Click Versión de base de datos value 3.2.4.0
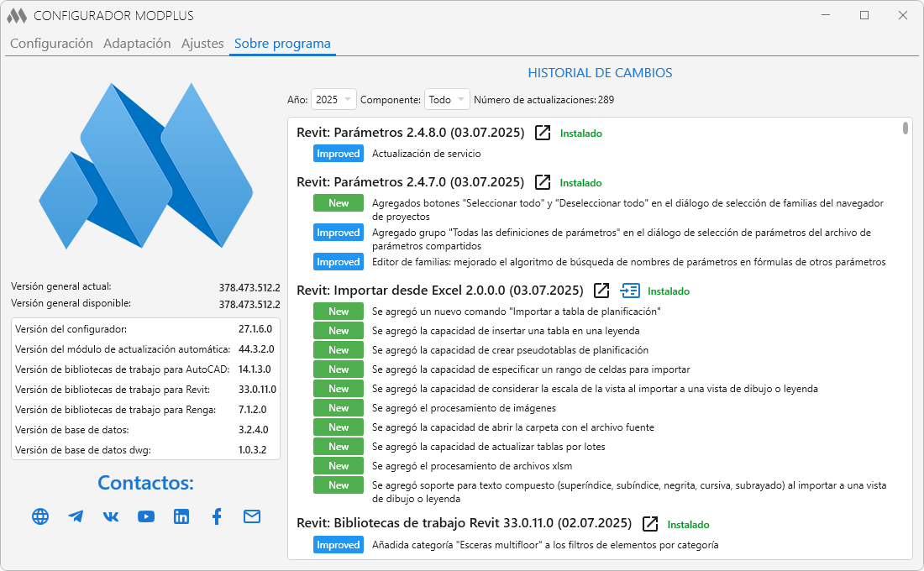This screenshot has height=571, width=924. pyautogui.click(x=254, y=430)
